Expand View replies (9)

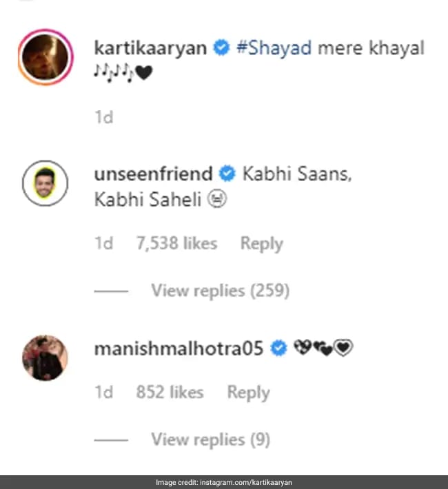(210, 439)
